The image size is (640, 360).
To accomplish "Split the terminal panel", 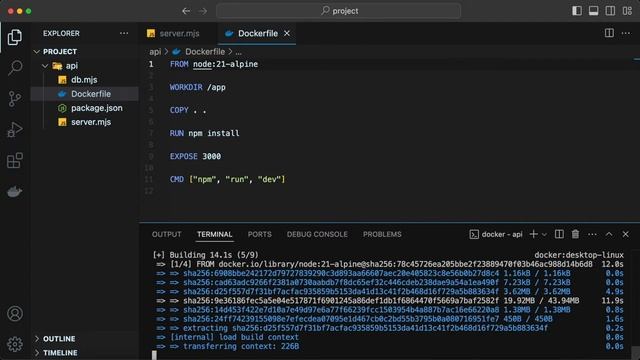I will point(559,234).
